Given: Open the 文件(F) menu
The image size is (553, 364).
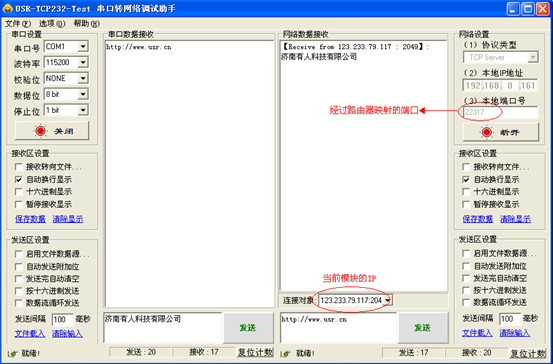Looking at the screenshot, I should (18, 24).
